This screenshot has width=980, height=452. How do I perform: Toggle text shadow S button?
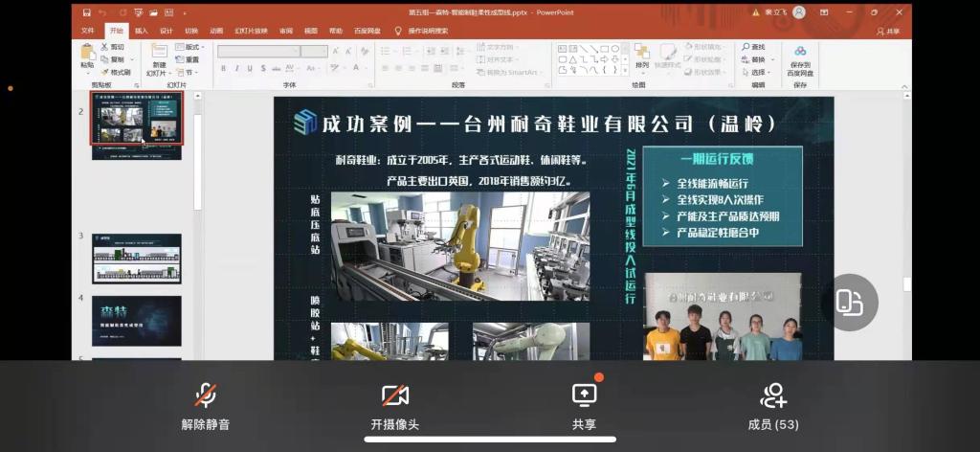264,68
